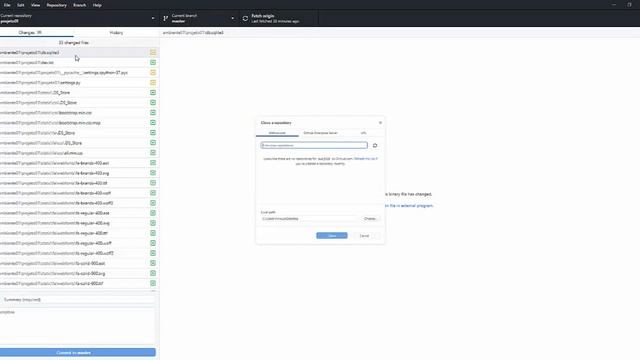Click the added icon beside fa-solid-900.ttf

tap(153, 283)
